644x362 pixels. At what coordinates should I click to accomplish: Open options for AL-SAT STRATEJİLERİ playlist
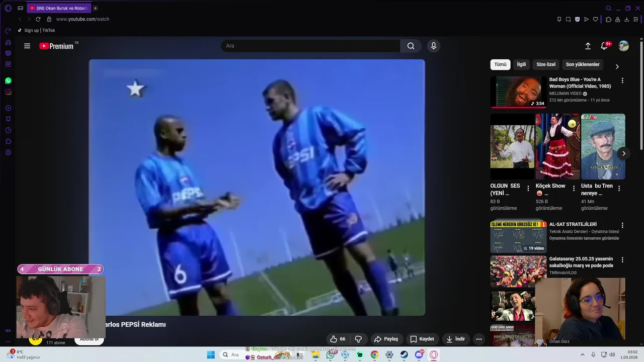pyautogui.click(x=622, y=225)
